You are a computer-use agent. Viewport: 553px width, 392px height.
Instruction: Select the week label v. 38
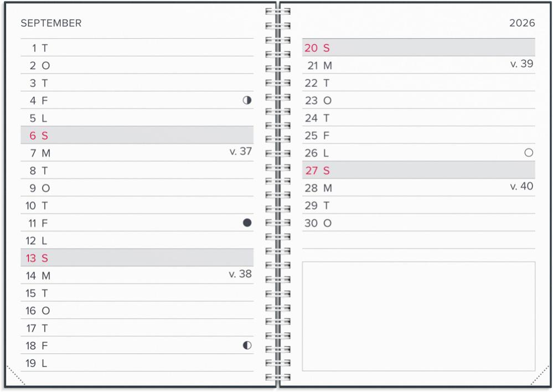pyautogui.click(x=240, y=274)
